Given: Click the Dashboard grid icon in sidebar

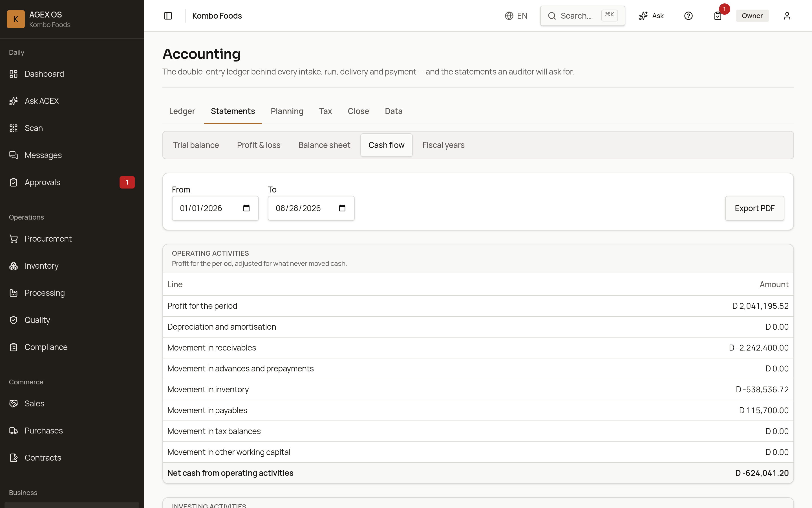Looking at the screenshot, I should [x=14, y=74].
